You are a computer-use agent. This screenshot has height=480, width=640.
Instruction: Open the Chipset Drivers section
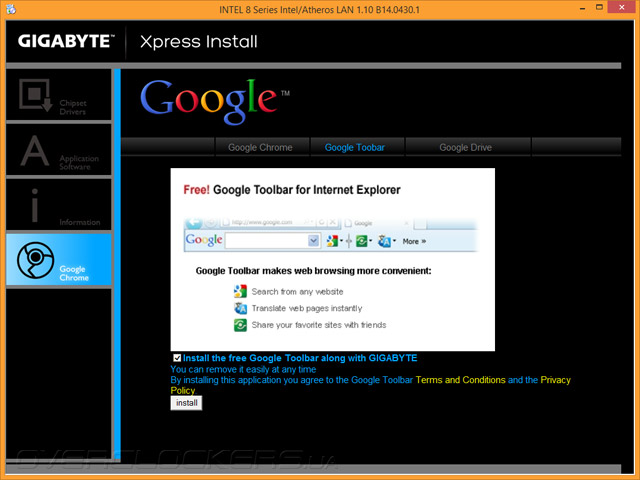tap(59, 95)
